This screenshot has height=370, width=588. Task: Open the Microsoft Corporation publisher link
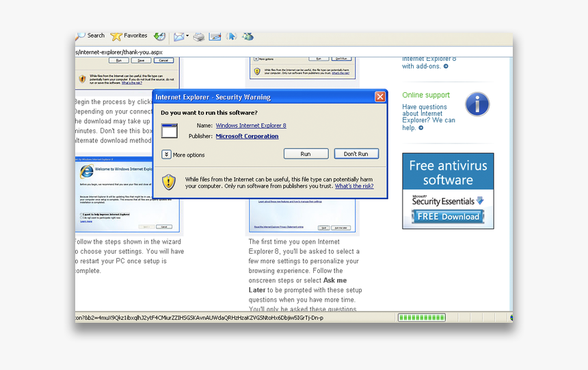[247, 136]
